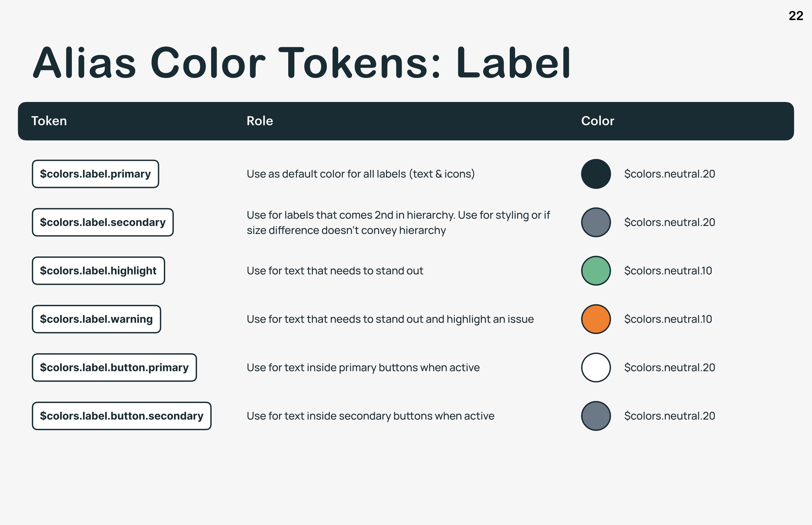Select the gray label.secondary color circle

tap(596, 222)
